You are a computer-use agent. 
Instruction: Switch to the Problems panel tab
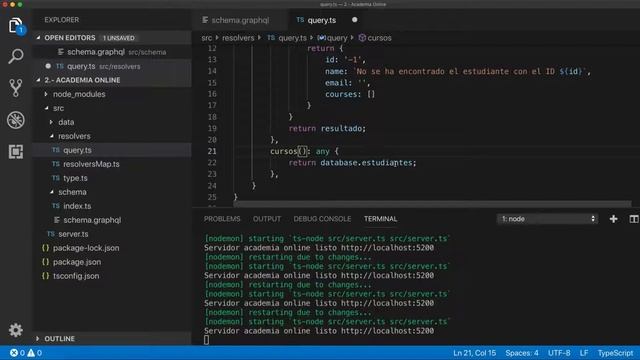[222, 219]
